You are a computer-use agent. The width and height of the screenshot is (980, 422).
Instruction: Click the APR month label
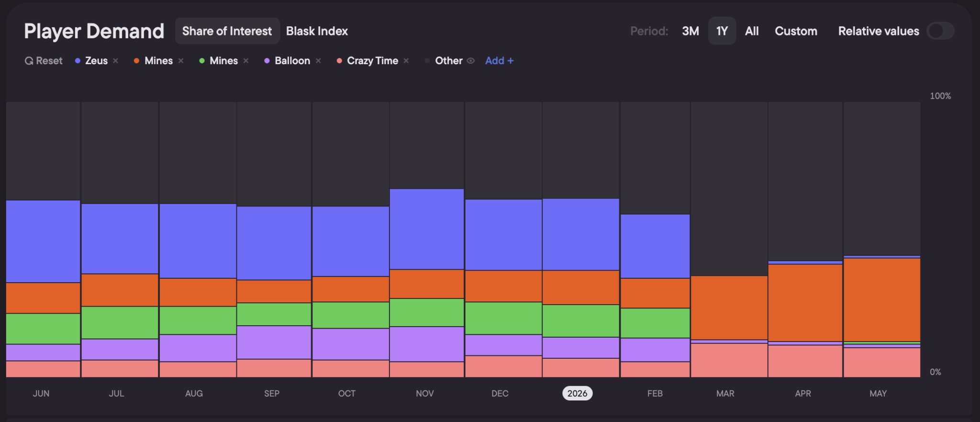pyautogui.click(x=803, y=394)
